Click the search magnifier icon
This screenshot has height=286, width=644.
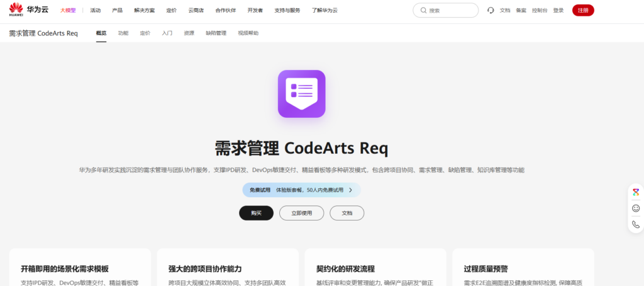pyautogui.click(x=423, y=10)
